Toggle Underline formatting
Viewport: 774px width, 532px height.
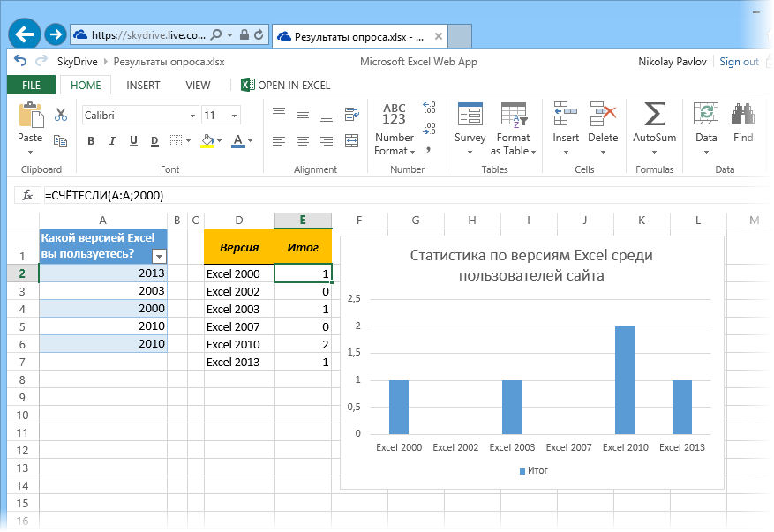(133, 141)
